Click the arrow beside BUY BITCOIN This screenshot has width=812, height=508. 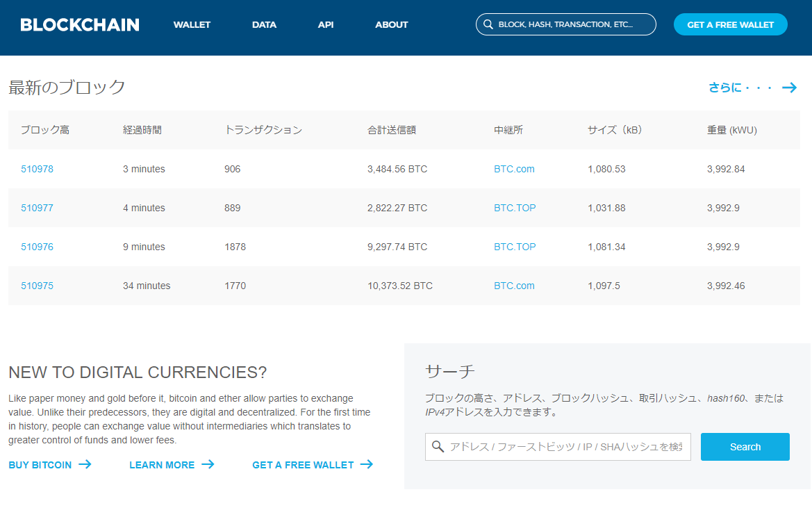[x=85, y=464]
